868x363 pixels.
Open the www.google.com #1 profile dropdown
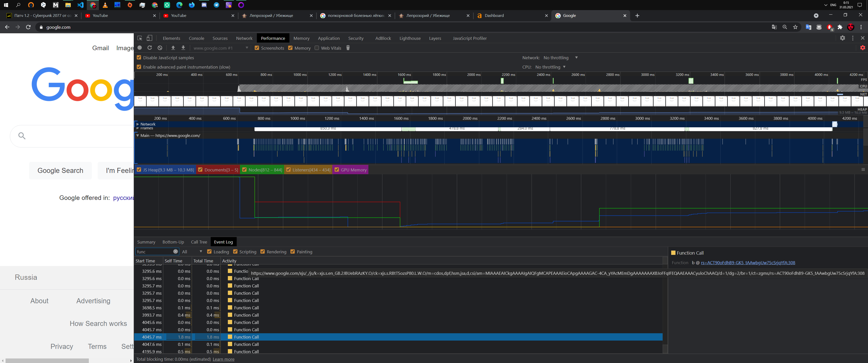pos(221,48)
